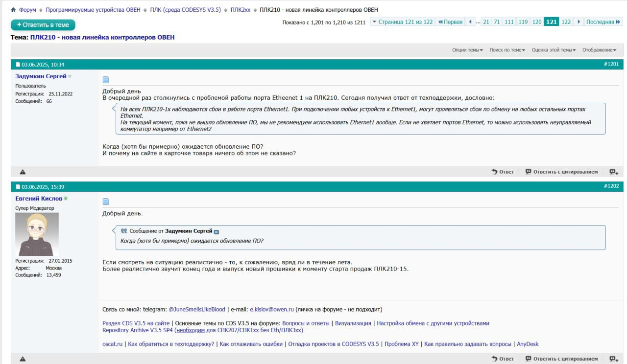Click 'Ответ' under post #1201
Viewport: 627px width, 364px height.
point(503,172)
